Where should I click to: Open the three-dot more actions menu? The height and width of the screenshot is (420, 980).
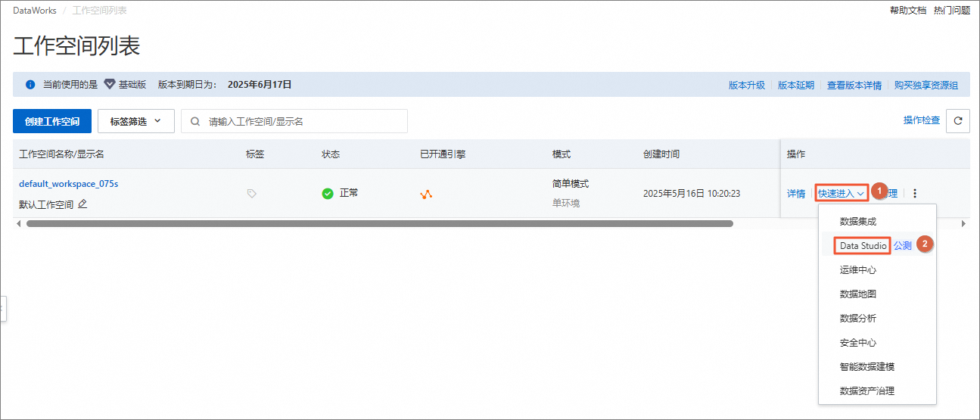click(x=915, y=193)
